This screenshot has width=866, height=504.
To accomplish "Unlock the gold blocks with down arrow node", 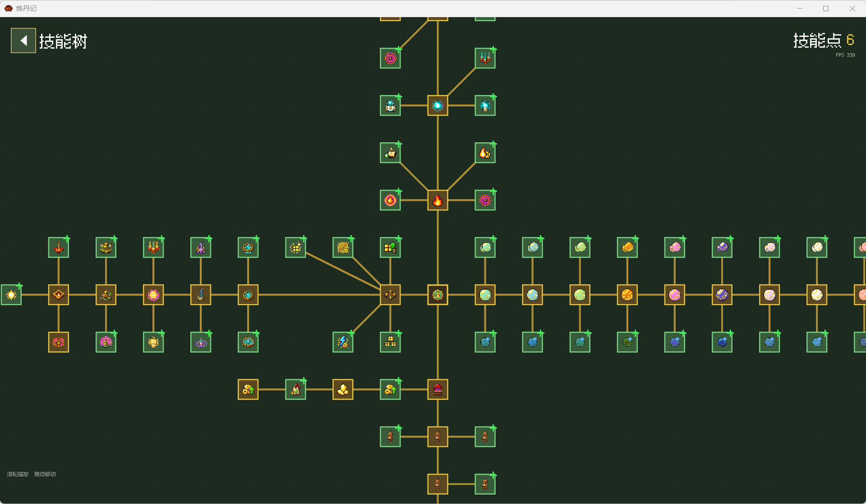I will [390, 342].
